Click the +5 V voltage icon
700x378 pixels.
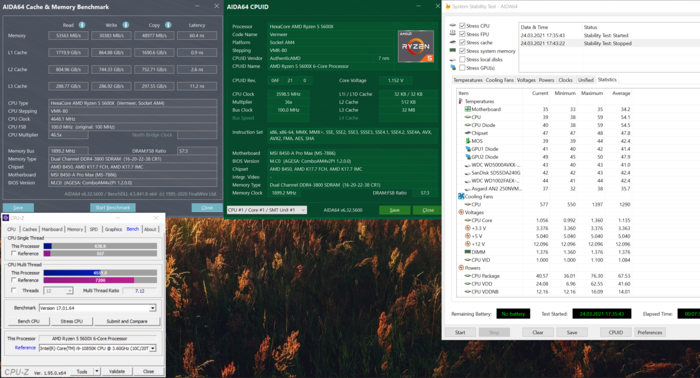(467, 236)
